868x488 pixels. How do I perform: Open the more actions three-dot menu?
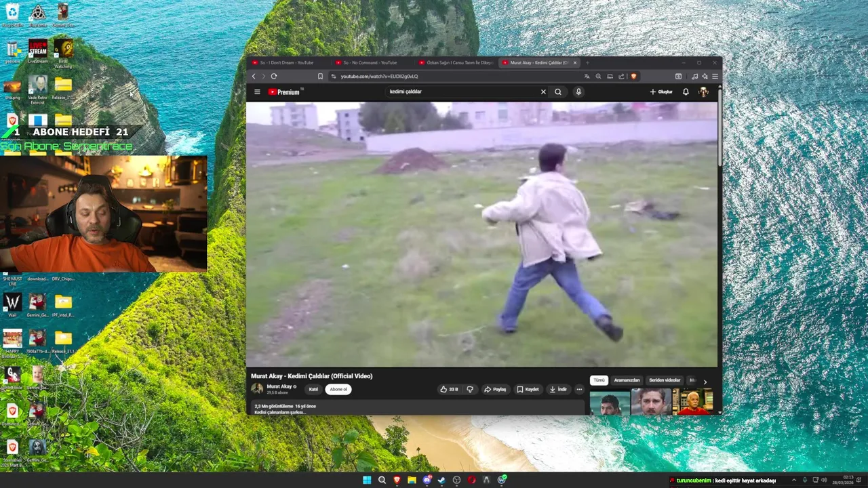coord(579,389)
